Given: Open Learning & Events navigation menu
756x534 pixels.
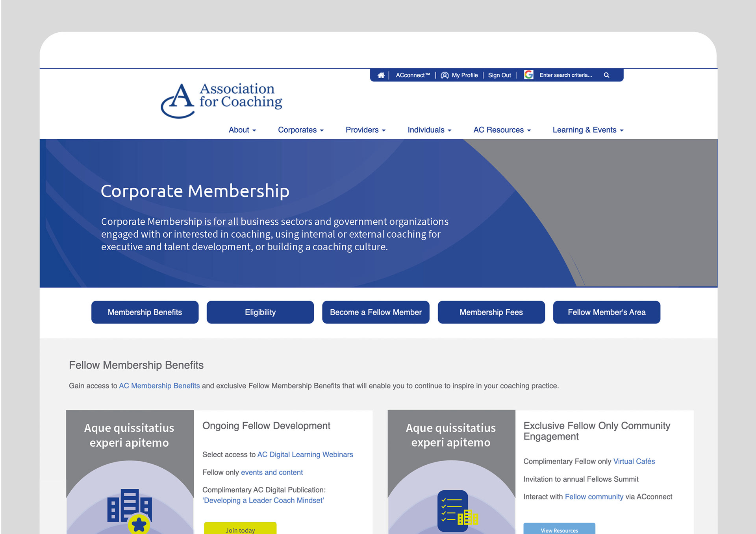Looking at the screenshot, I should (587, 130).
